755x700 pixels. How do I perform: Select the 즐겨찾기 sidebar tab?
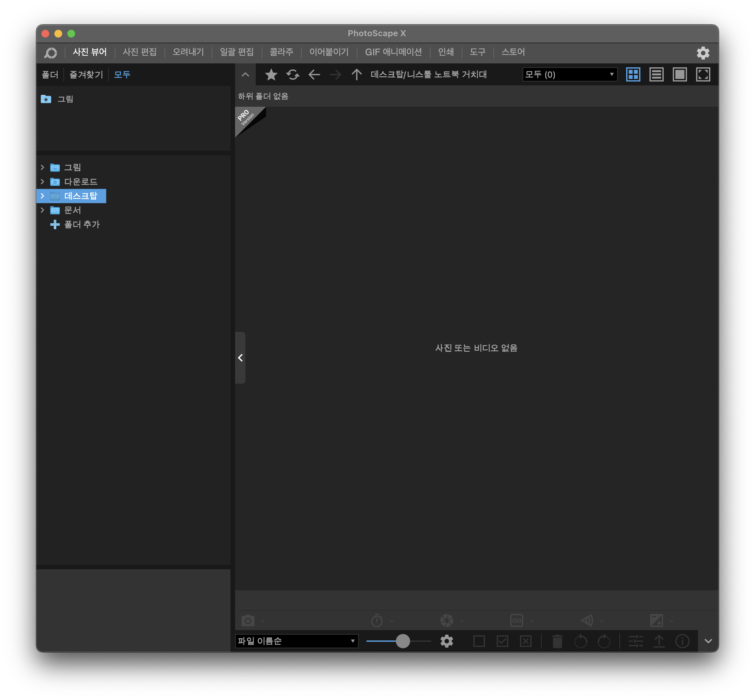86,75
